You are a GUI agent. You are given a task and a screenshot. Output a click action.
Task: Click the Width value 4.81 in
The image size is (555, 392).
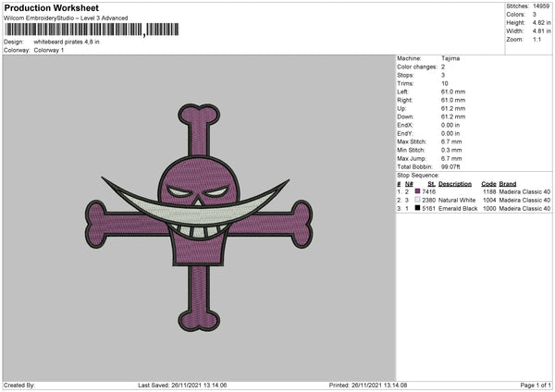click(x=541, y=31)
